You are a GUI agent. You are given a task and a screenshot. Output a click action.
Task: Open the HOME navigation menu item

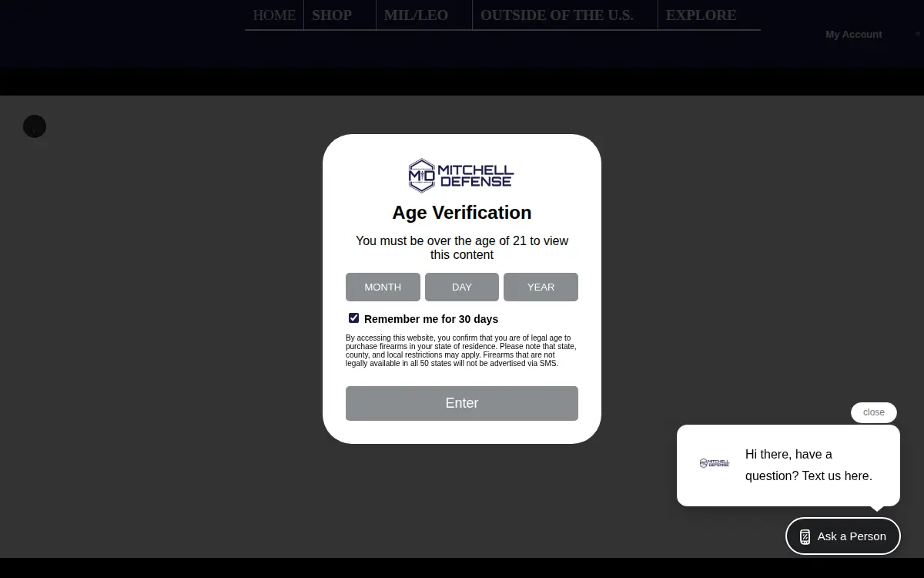tap(274, 15)
